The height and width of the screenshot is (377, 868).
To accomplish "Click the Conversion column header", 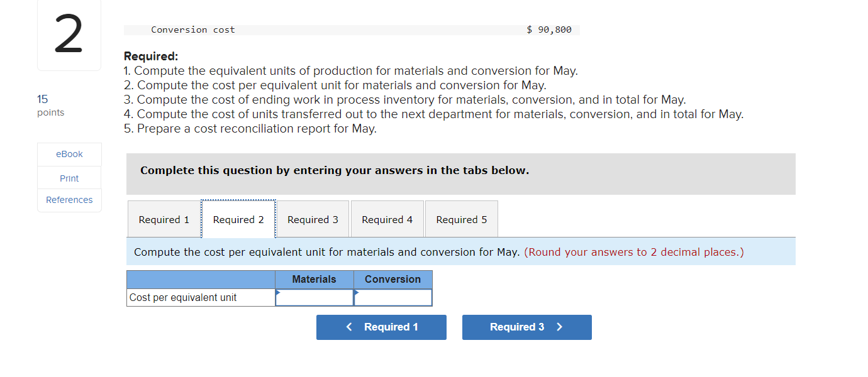I will [x=393, y=280].
